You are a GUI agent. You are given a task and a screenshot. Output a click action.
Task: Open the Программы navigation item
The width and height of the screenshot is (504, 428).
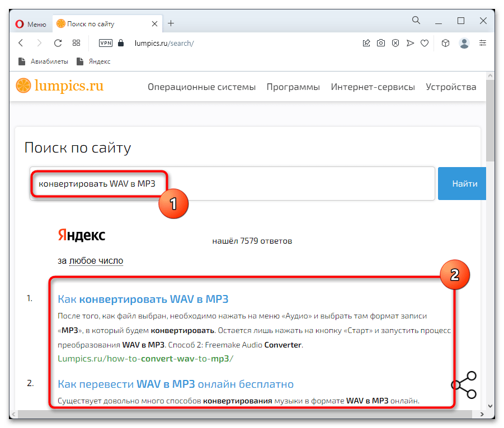click(293, 87)
